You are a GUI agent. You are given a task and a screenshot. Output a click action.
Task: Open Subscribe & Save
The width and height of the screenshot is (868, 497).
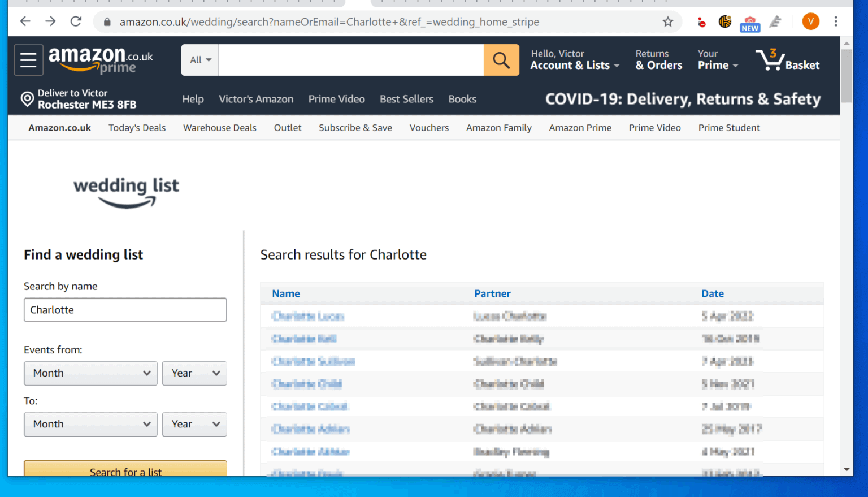coord(355,128)
